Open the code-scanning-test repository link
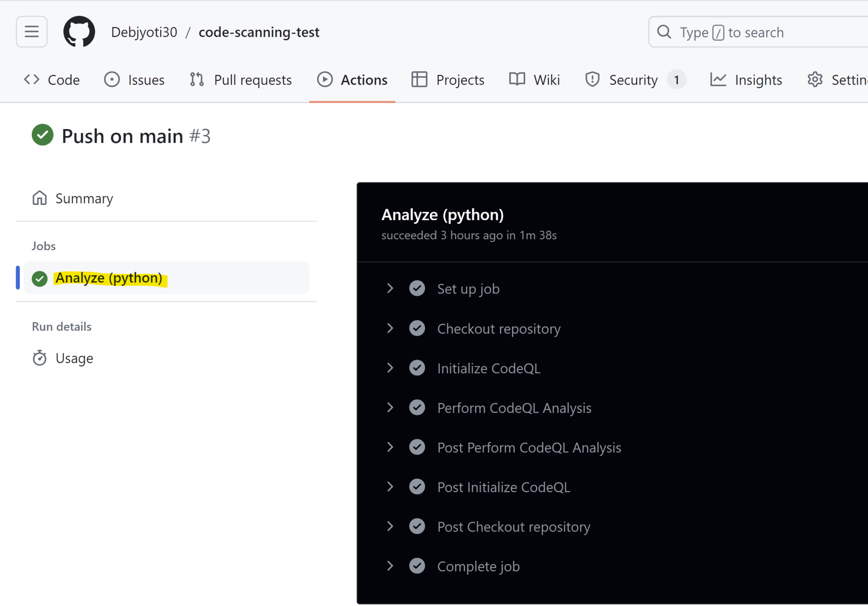 pos(259,32)
